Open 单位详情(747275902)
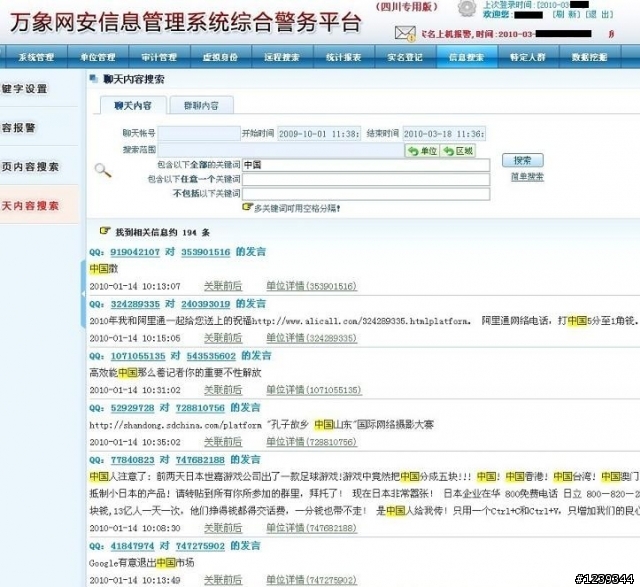The image size is (640, 587). [311, 580]
